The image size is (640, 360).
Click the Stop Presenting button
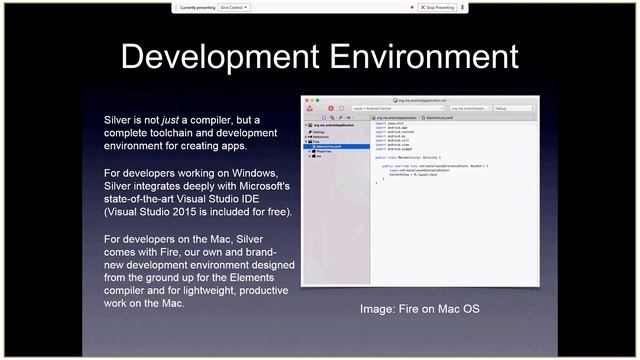[x=437, y=7]
